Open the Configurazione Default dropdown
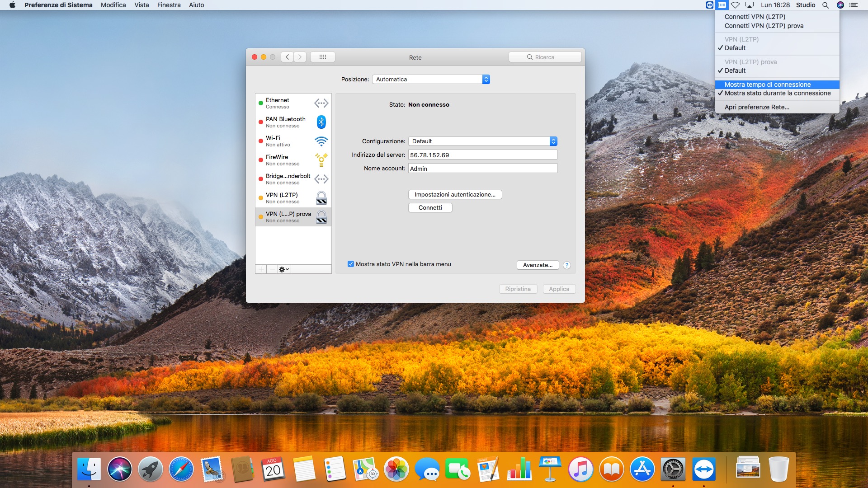 coord(482,141)
